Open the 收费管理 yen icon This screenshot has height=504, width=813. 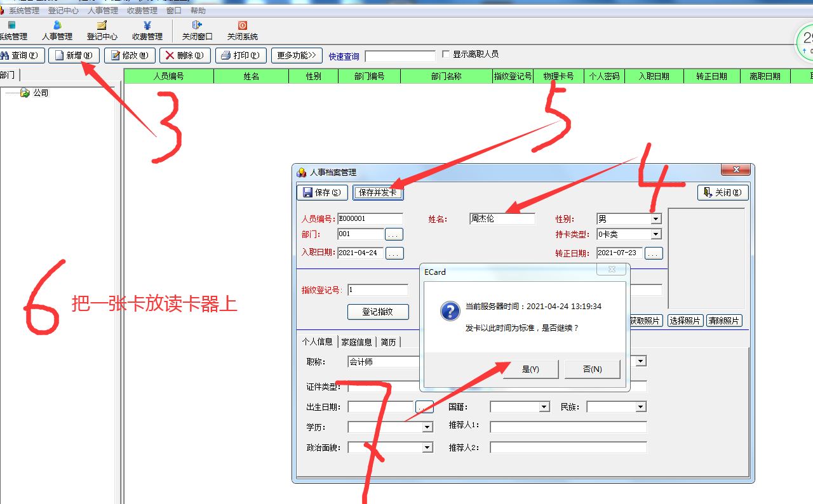(147, 30)
